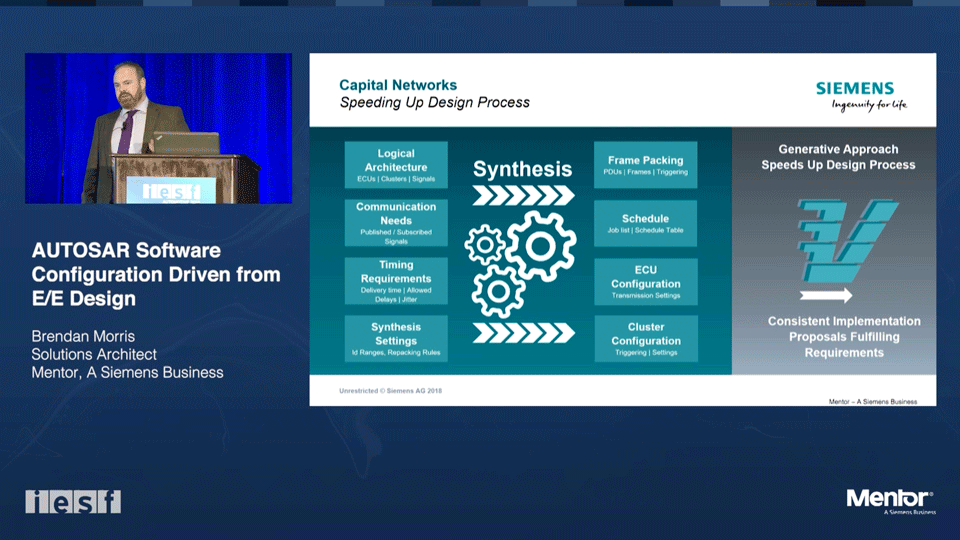Select the ECU Configuration box
The width and height of the screenshot is (960, 540).
click(645, 281)
